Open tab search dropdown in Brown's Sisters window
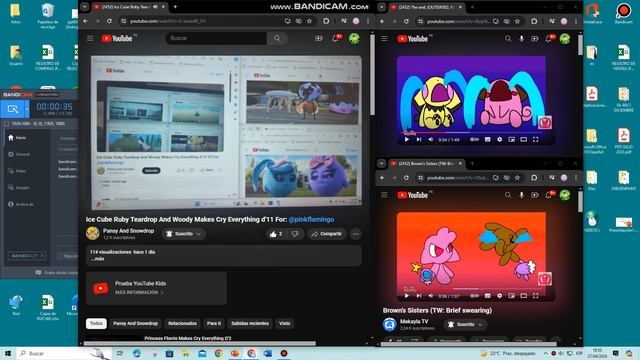The image size is (640, 360). click(381, 163)
